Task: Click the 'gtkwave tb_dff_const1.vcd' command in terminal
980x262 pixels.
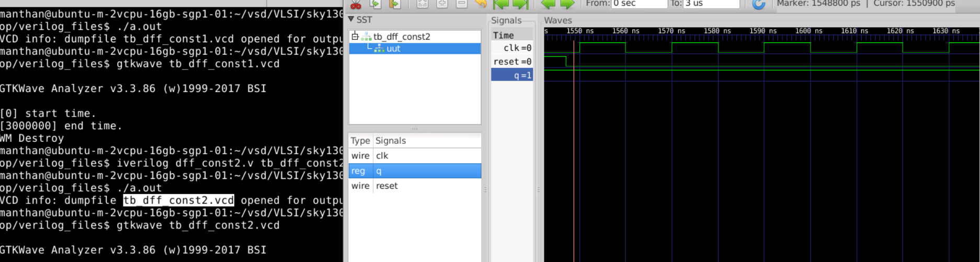Action: [x=198, y=64]
